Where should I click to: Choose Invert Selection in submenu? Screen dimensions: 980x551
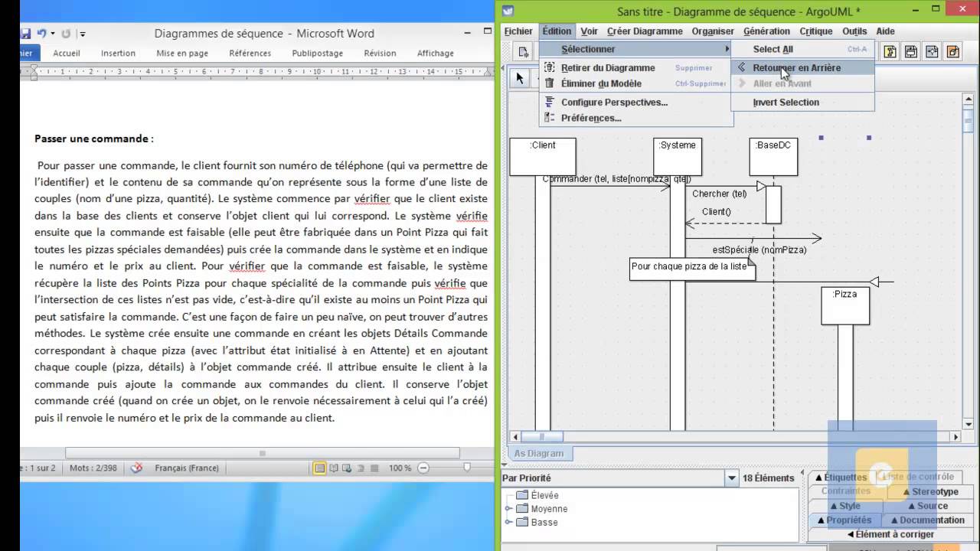(x=802, y=102)
